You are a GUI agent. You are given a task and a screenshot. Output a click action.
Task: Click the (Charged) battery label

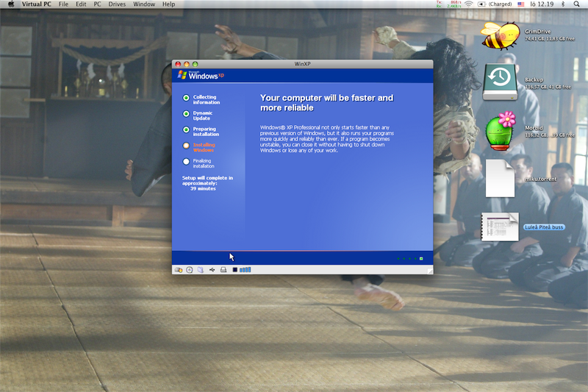(x=500, y=4)
